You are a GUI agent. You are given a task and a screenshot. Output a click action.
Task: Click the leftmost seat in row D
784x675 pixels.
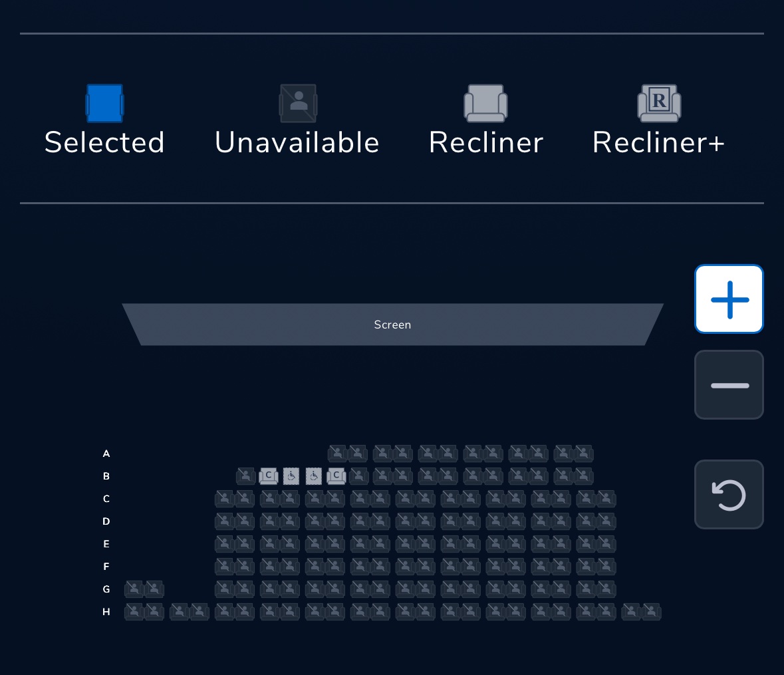coord(225,521)
